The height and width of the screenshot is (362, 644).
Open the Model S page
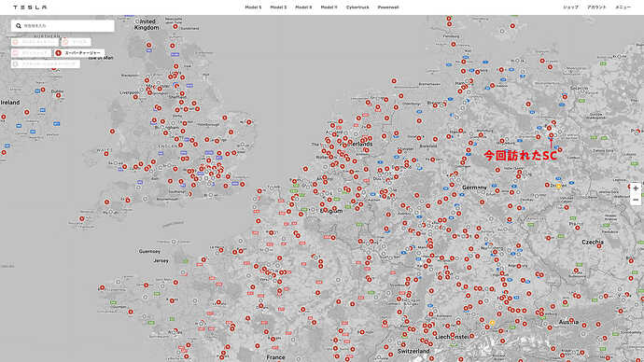click(253, 7)
